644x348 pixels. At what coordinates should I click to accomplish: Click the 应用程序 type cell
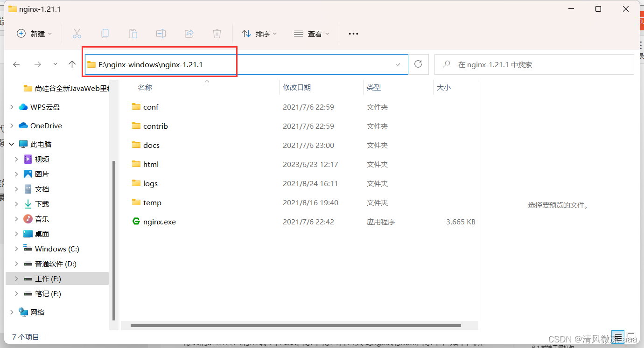coord(381,222)
